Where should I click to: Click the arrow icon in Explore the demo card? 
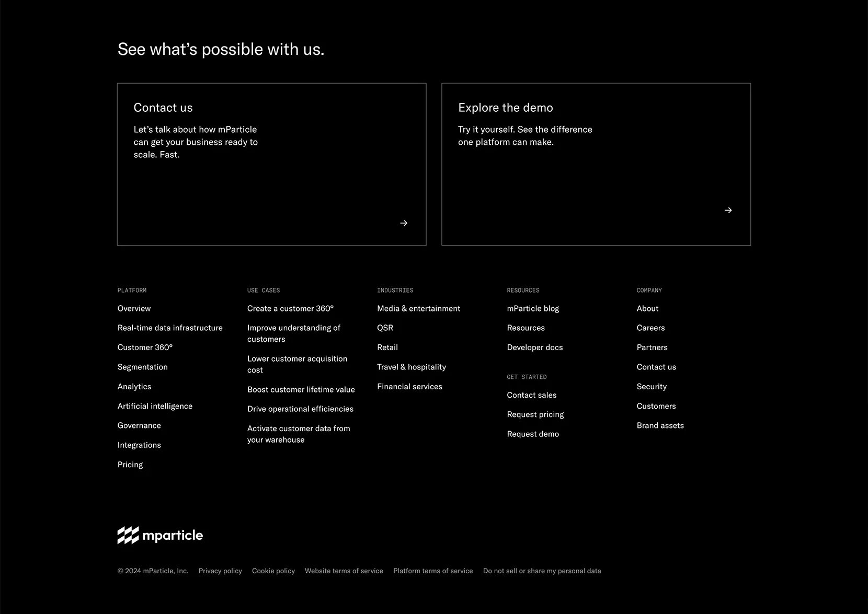tap(728, 210)
